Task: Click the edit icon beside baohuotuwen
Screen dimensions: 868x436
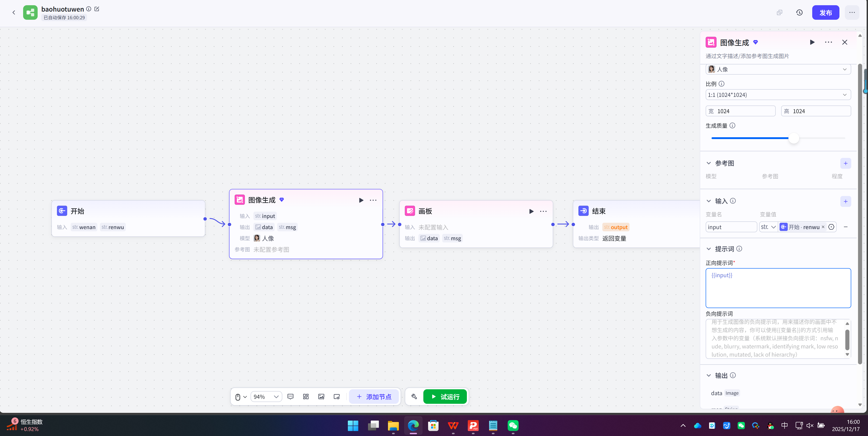Action: [x=97, y=9]
